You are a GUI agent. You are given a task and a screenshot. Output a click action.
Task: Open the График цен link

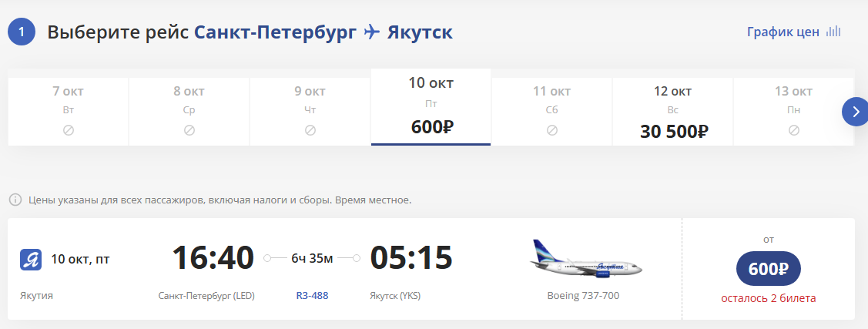[783, 32]
